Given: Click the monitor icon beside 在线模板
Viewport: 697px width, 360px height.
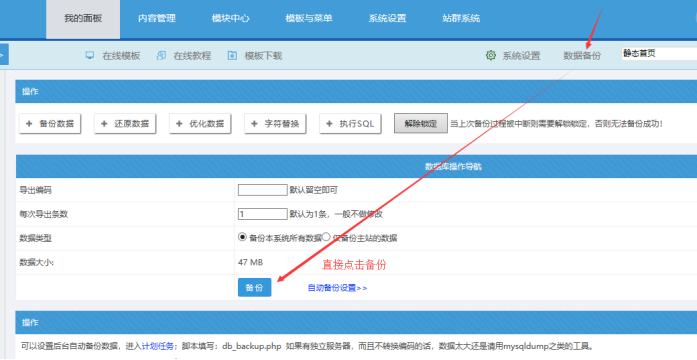Looking at the screenshot, I should tap(90, 55).
